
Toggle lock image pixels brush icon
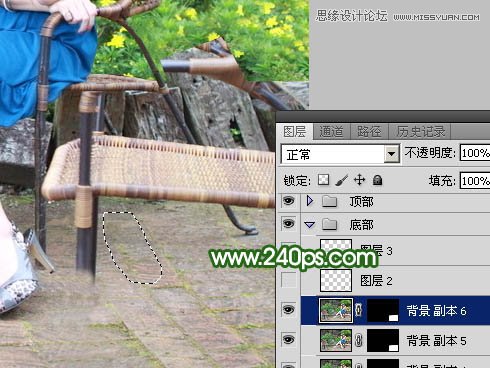pos(342,180)
